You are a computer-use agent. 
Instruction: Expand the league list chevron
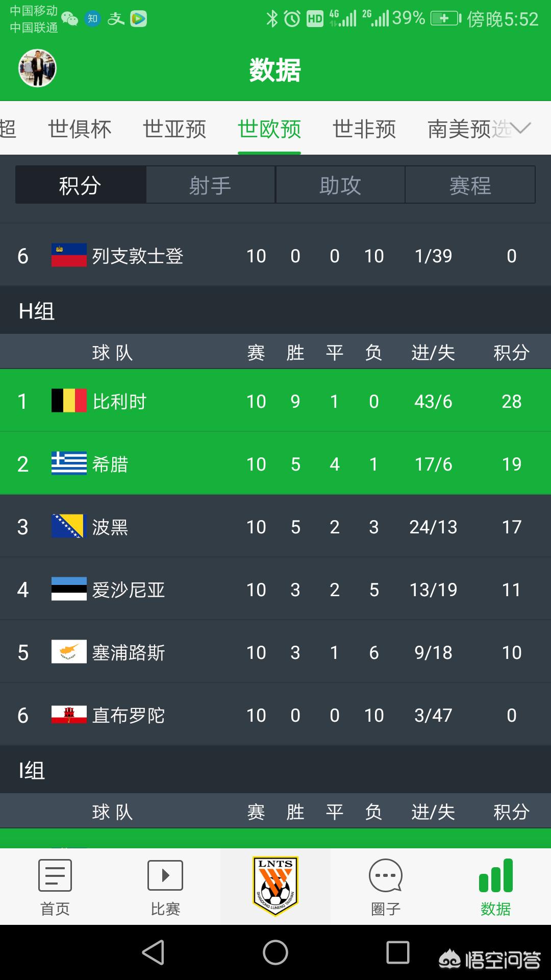[x=521, y=128]
